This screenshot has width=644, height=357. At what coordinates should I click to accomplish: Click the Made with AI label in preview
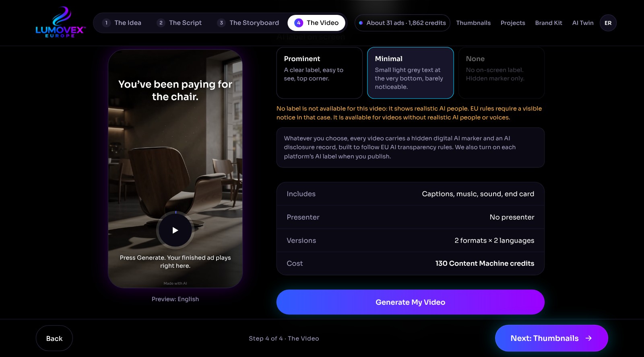[175, 283]
